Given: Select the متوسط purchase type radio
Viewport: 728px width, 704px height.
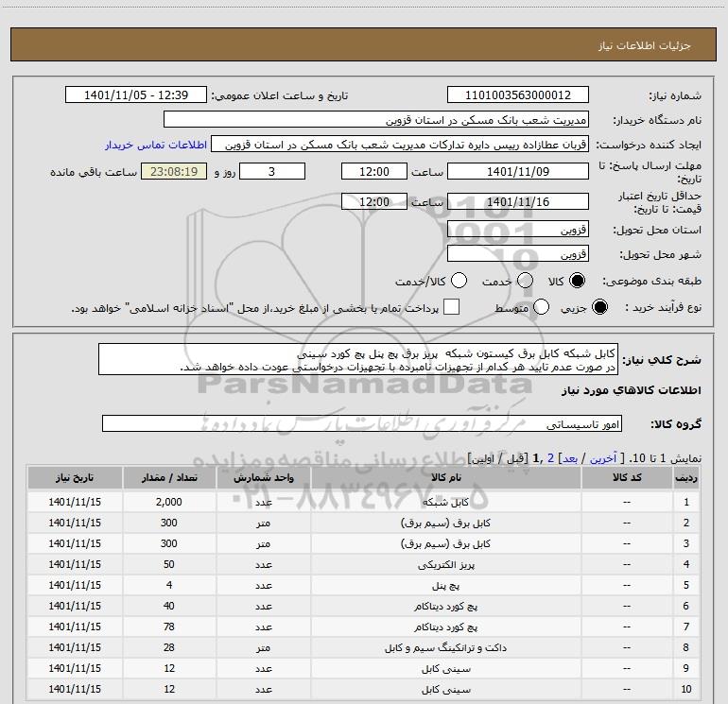Looking at the screenshot, I should (x=541, y=307).
